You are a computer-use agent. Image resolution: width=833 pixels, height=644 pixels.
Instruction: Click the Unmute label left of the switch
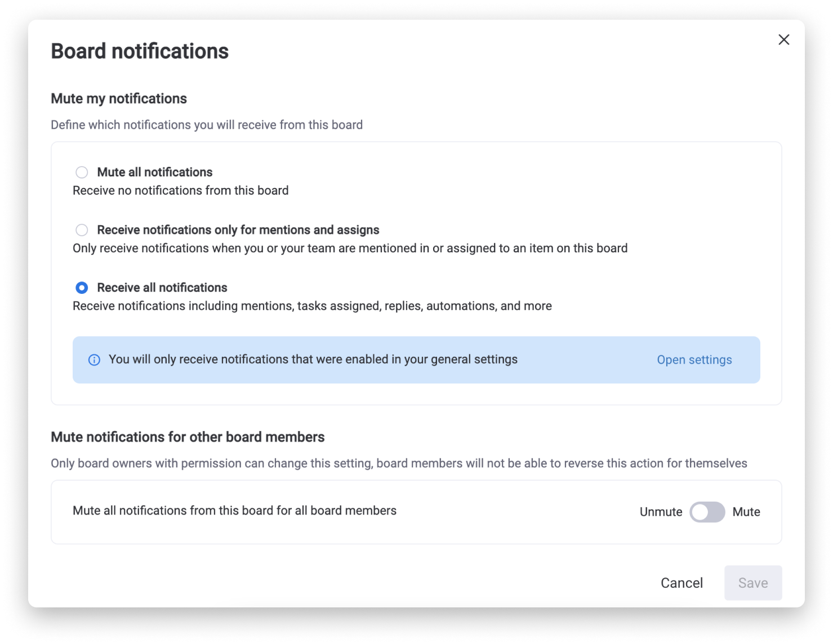(661, 512)
